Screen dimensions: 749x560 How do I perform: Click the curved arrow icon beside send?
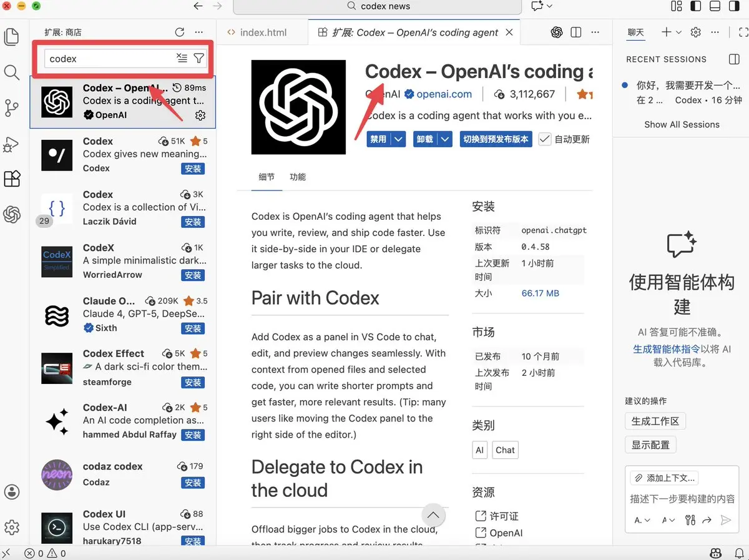pyautogui.click(x=707, y=520)
